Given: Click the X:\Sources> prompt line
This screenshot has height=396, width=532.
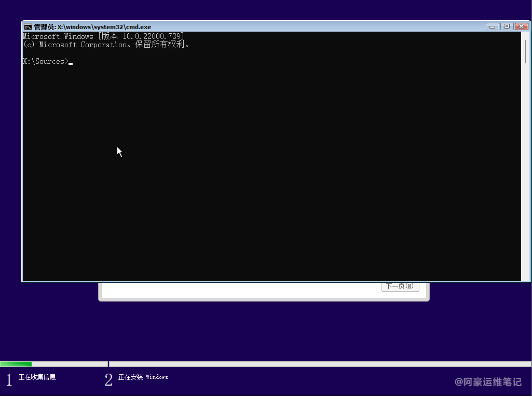Looking at the screenshot, I should (46, 62).
